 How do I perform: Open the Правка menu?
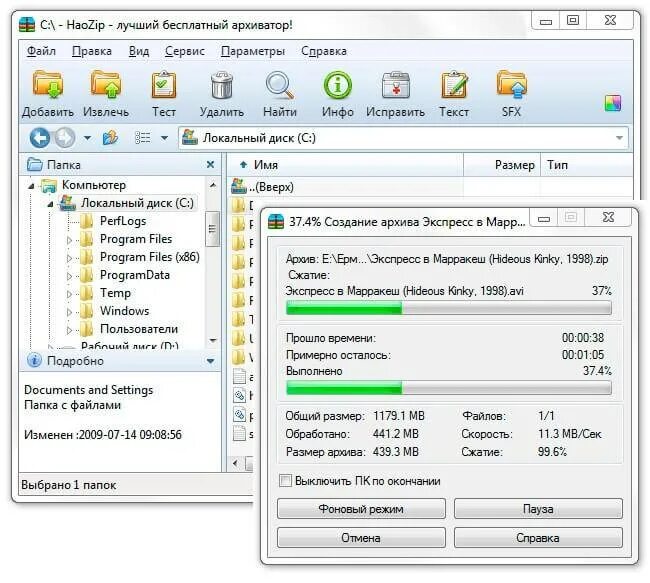tap(92, 51)
